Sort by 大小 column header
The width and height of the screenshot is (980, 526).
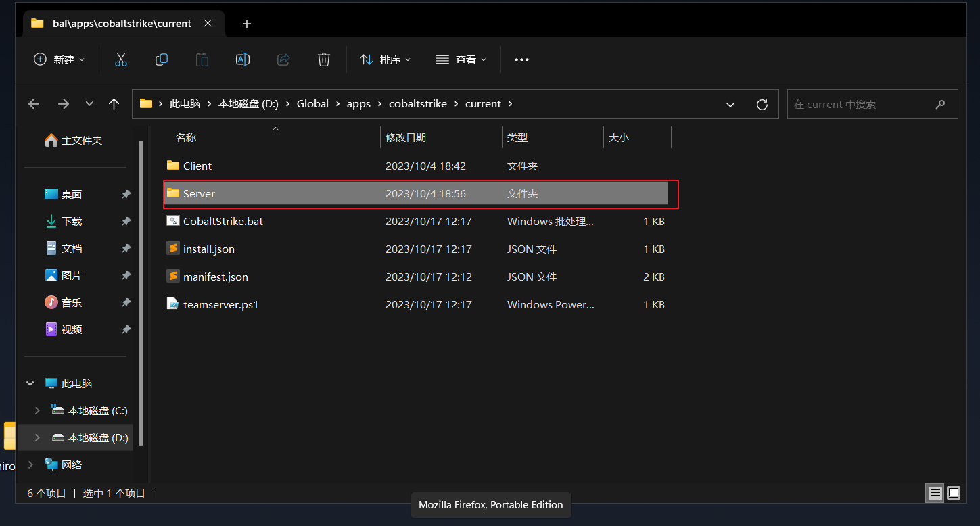pos(637,137)
